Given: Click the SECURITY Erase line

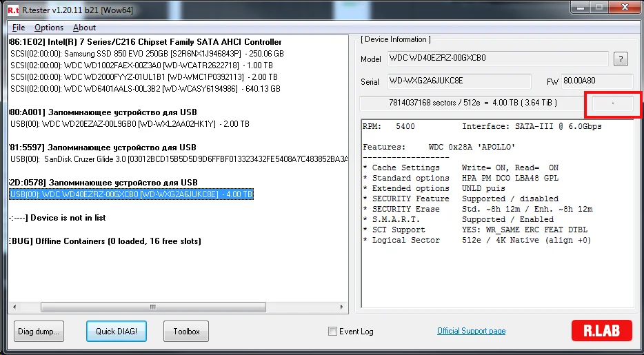Looking at the screenshot, I should click(x=478, y=209).
